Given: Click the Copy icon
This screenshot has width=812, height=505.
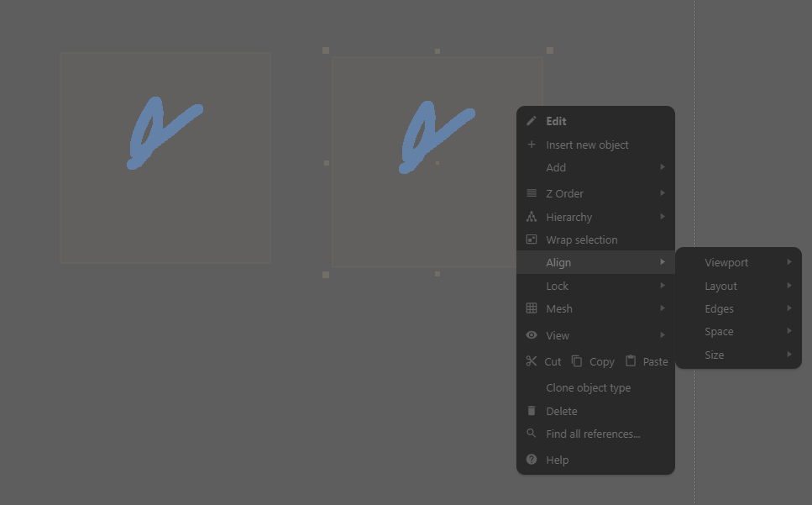Looking at the screenshot, I should tap(577, 361).
